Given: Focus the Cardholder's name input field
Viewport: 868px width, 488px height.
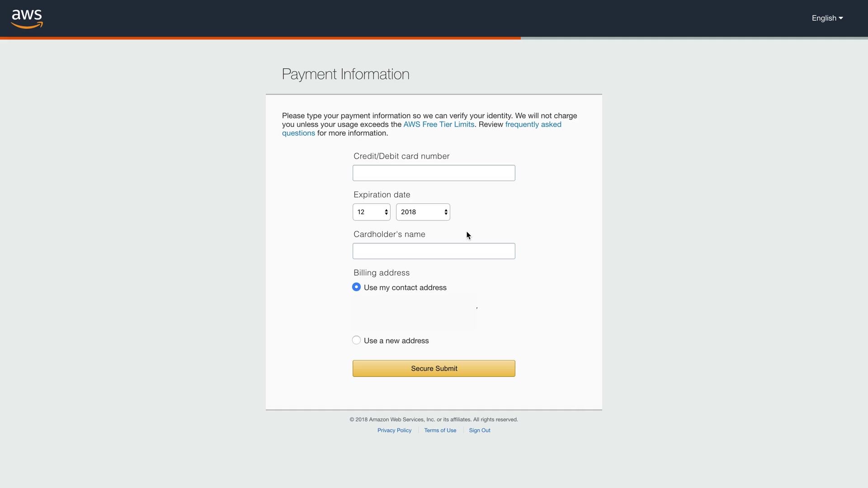Looking at the screenshot, I should (434, 251).
